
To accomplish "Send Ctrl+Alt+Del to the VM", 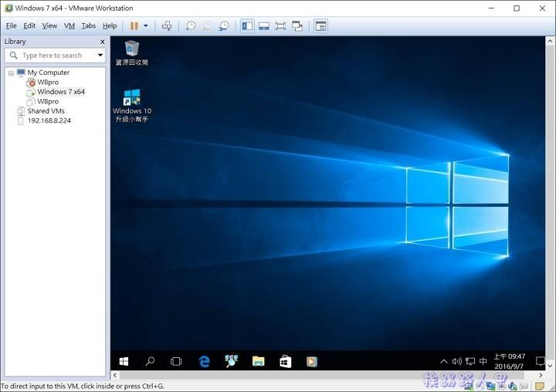I will [167, 26].
